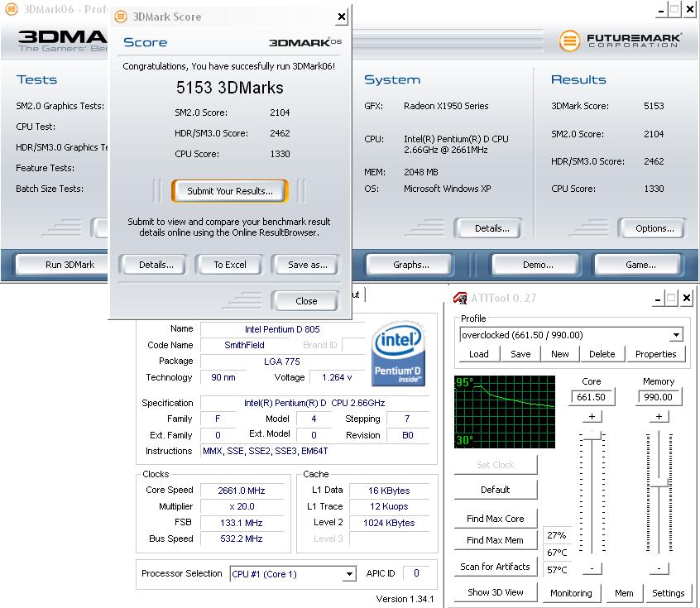Delete the ATITool profile
The width and height of the screenshot is (700, 608).
click(x=602, y=354)
